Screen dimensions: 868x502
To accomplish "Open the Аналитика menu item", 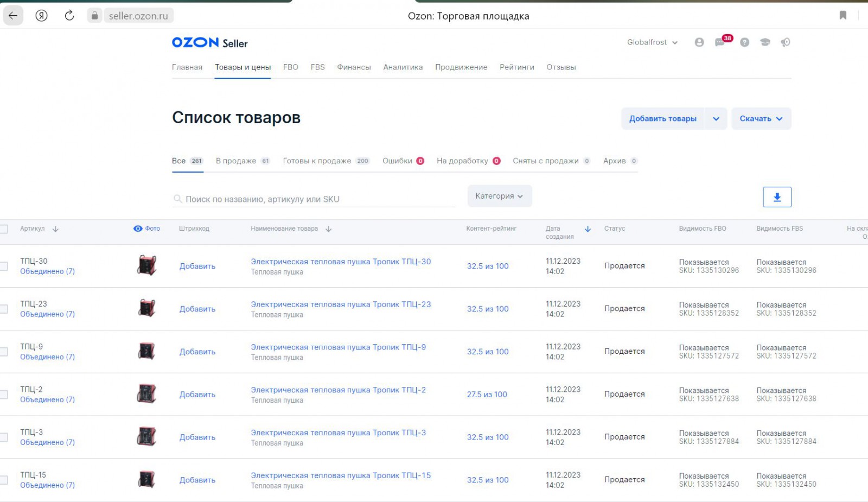I will 403,67.
